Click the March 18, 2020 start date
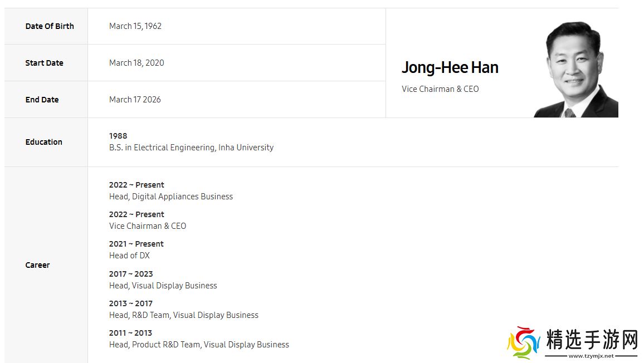This screenshot has width=644, height=363. point(136,63)
